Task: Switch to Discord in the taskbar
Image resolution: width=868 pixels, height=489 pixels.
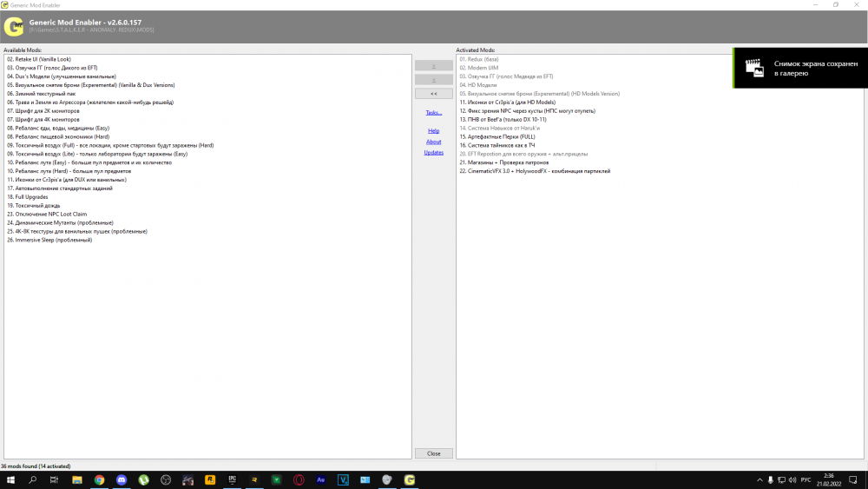Action: pyautogui.click(x=122, y=479)
